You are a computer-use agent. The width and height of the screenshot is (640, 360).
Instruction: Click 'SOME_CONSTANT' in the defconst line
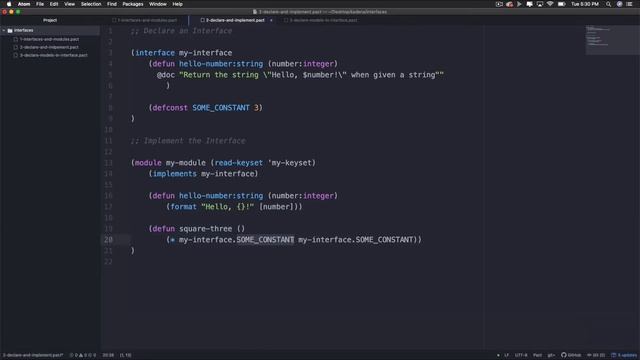point(221,108)
